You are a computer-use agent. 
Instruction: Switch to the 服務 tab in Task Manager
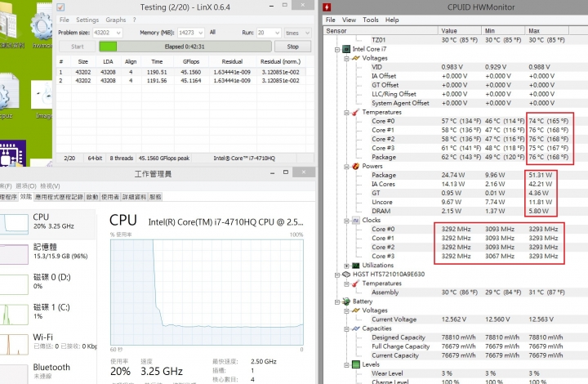(155, 197)
